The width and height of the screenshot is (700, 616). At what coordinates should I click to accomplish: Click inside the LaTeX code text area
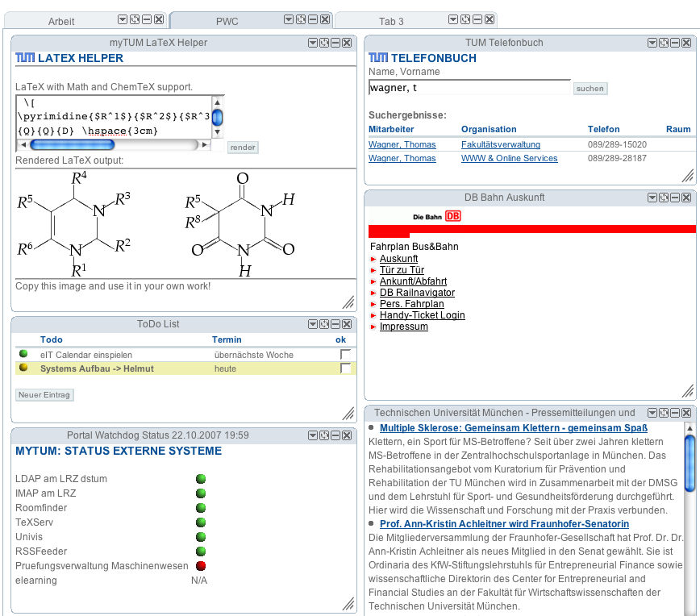tap(114, 117)
